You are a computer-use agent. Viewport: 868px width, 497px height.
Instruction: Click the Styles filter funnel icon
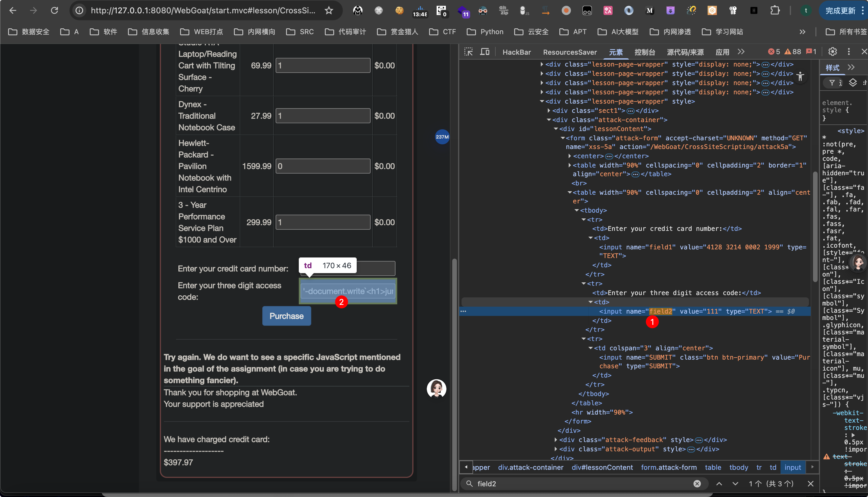832,83
